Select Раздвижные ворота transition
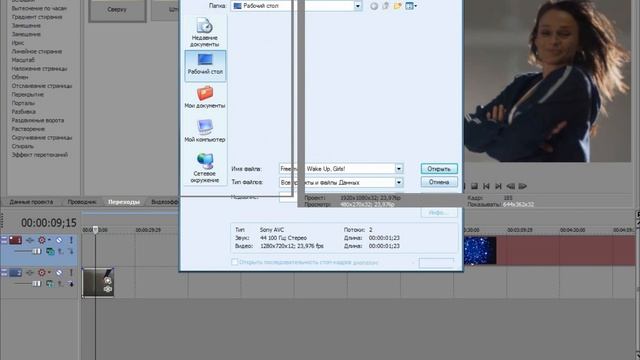 [x=38, y=120]
